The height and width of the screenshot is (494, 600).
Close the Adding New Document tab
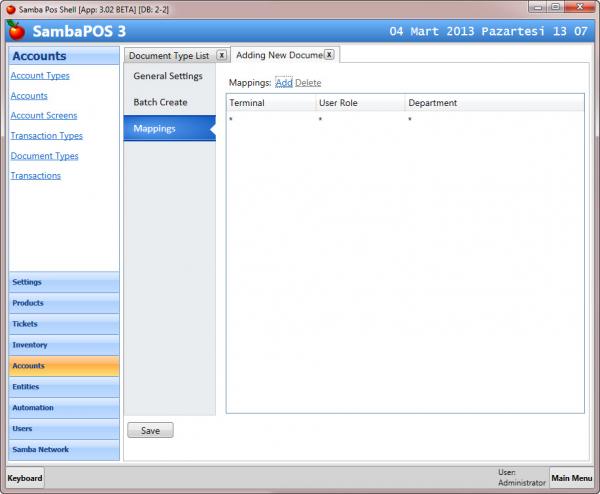pyautogui.click(x=329, y=55)
